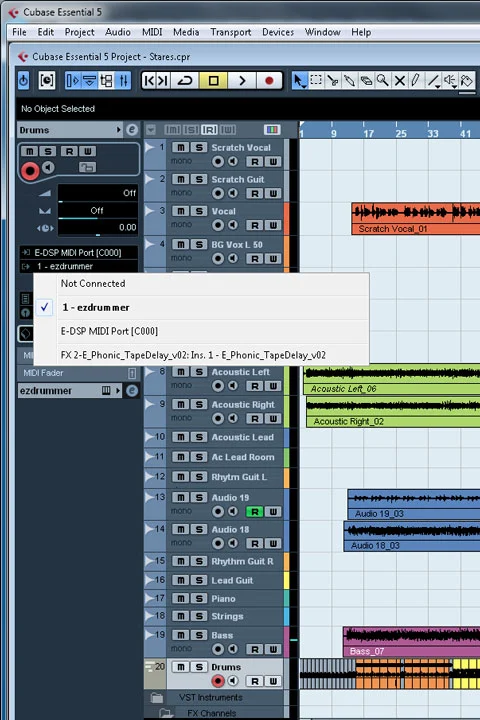
Task: Select the Zoom magnifier tool
Action: pos(383,81)
